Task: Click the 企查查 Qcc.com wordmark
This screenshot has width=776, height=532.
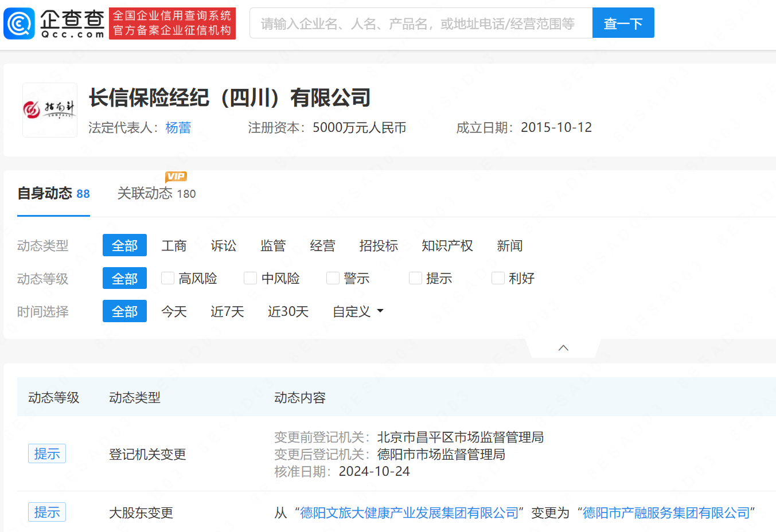Action: click(72, 24)
